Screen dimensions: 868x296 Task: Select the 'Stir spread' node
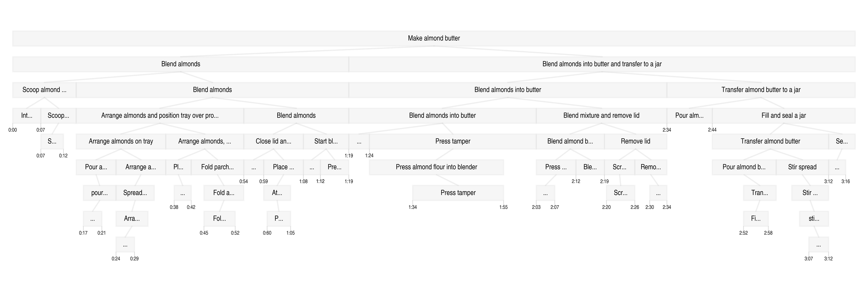tap(802, 167)
